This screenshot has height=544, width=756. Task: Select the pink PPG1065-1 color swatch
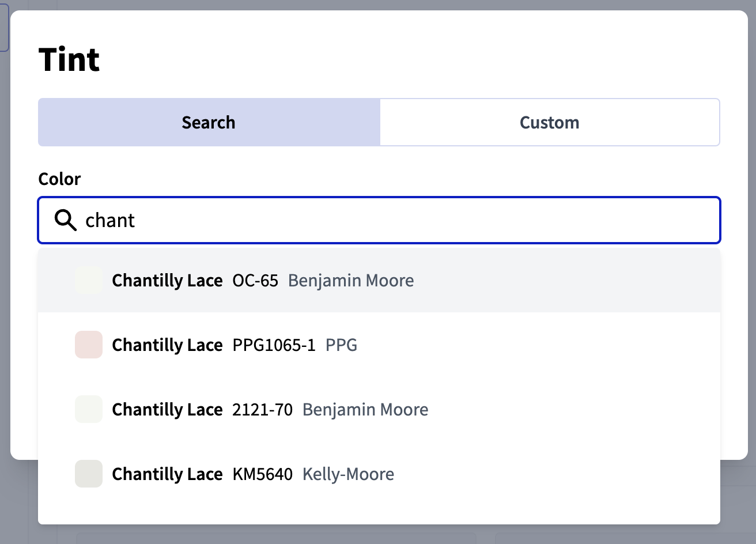tap(89, 345)
